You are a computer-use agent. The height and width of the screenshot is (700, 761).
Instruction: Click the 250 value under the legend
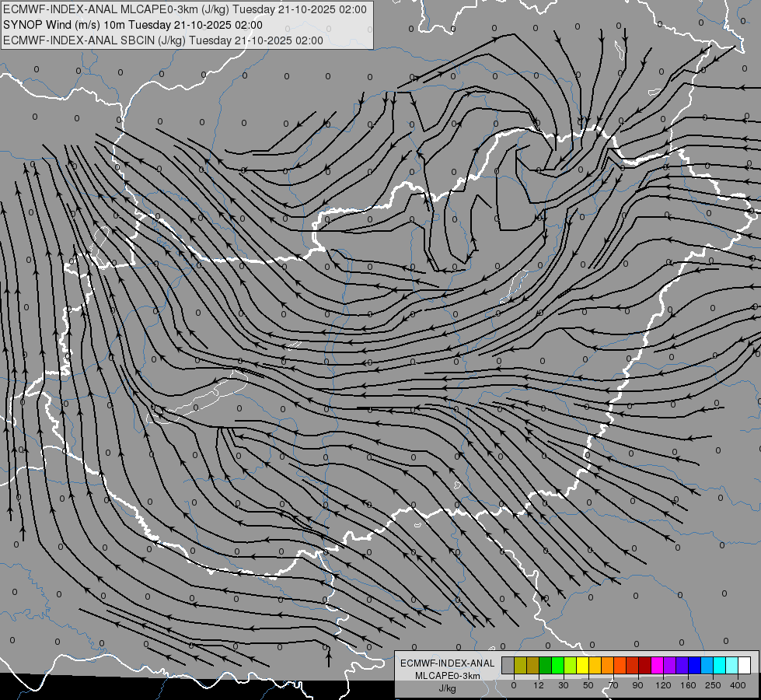(713, 685)
